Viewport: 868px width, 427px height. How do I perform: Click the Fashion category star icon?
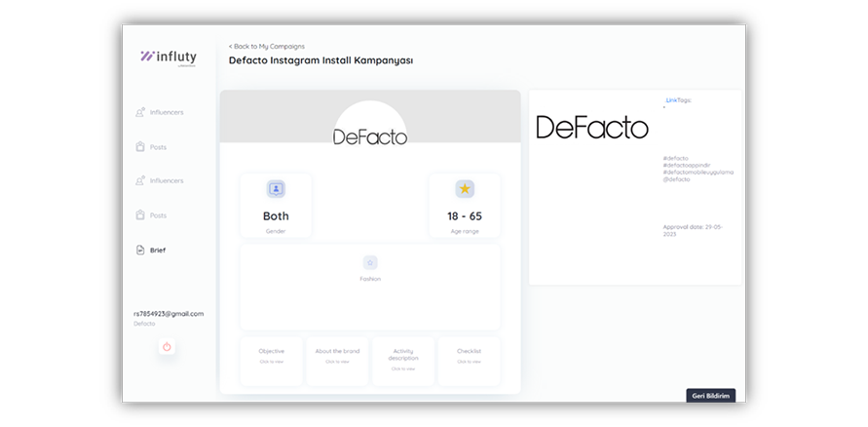coord(370,262)
